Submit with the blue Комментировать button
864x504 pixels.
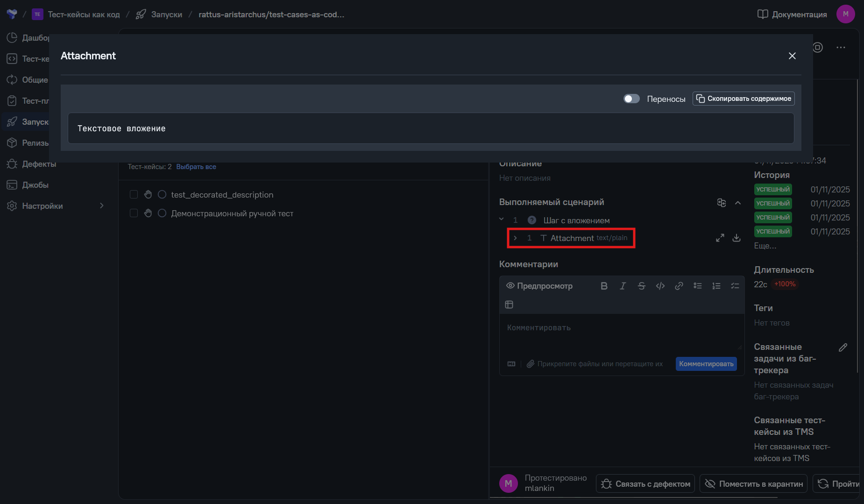coord(706,364)
